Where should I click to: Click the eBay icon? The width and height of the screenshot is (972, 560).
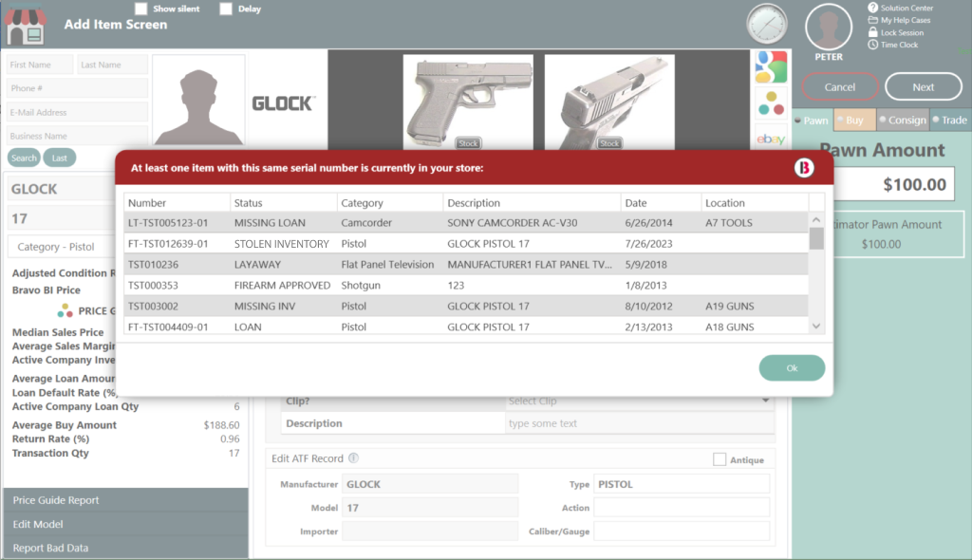coord(771,139)
